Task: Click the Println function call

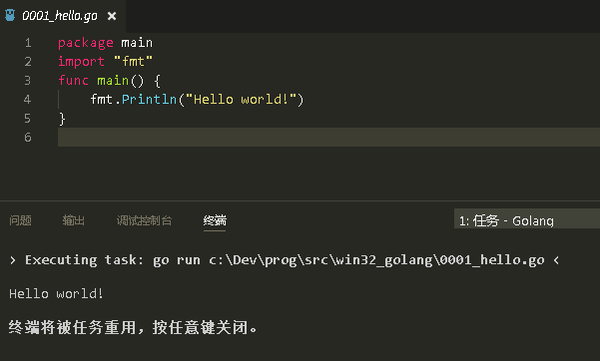Action: pyautogui.click(x=149, y=100)
